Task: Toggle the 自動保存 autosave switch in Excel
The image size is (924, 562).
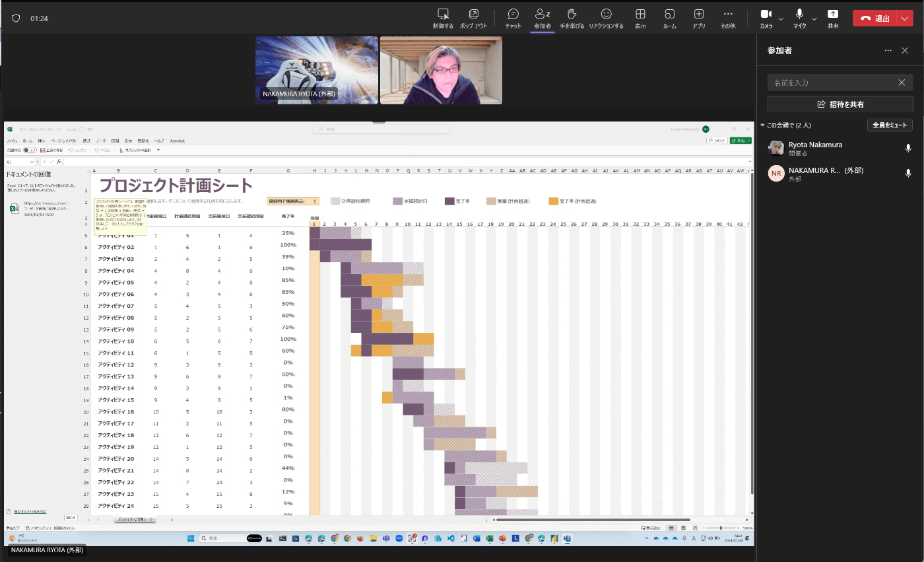Action: [30, 150]
